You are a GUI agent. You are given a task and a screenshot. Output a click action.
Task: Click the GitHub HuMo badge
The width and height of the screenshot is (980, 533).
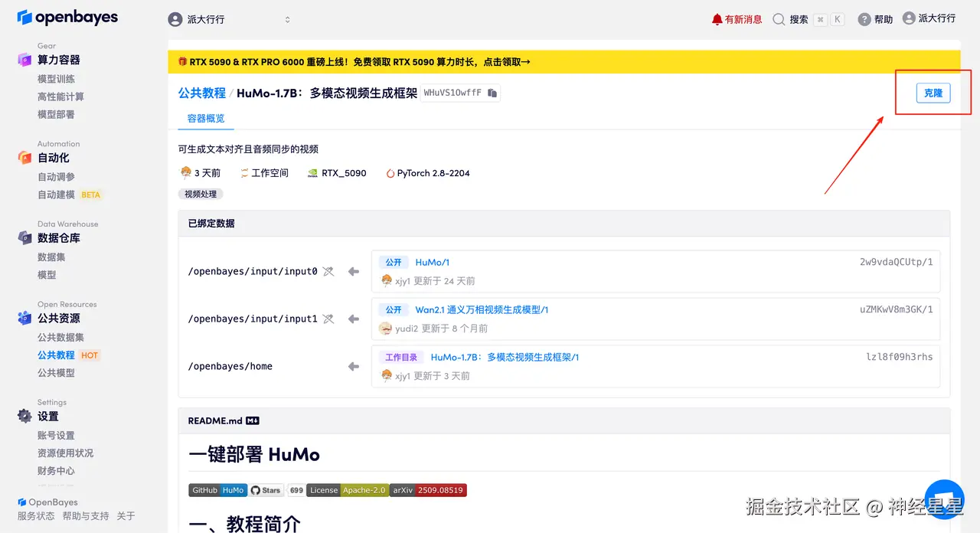pos(218,490)
